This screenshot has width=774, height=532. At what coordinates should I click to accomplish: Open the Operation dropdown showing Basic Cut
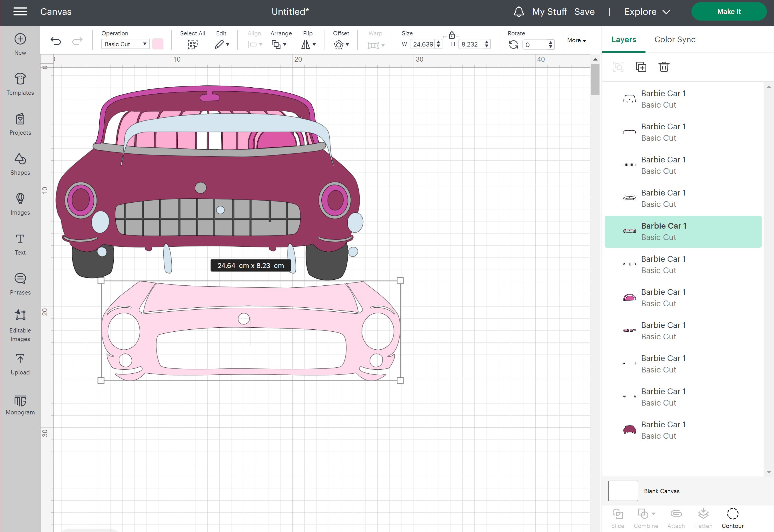point(125,44)
